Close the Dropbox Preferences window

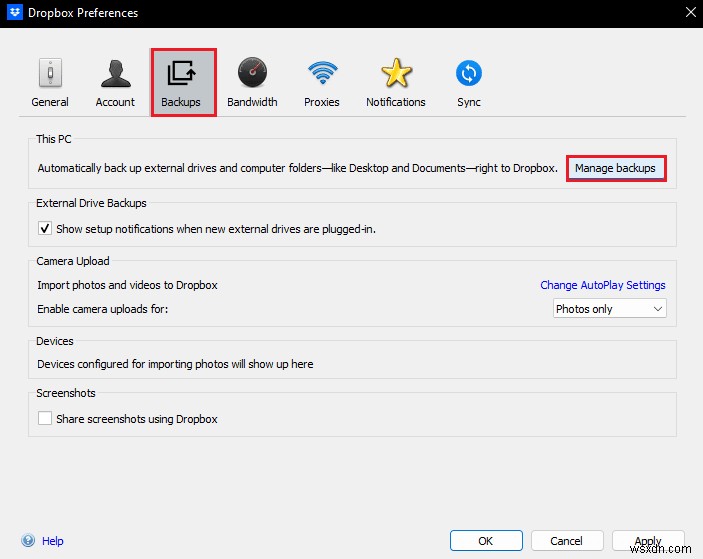[x=690, y=12]
